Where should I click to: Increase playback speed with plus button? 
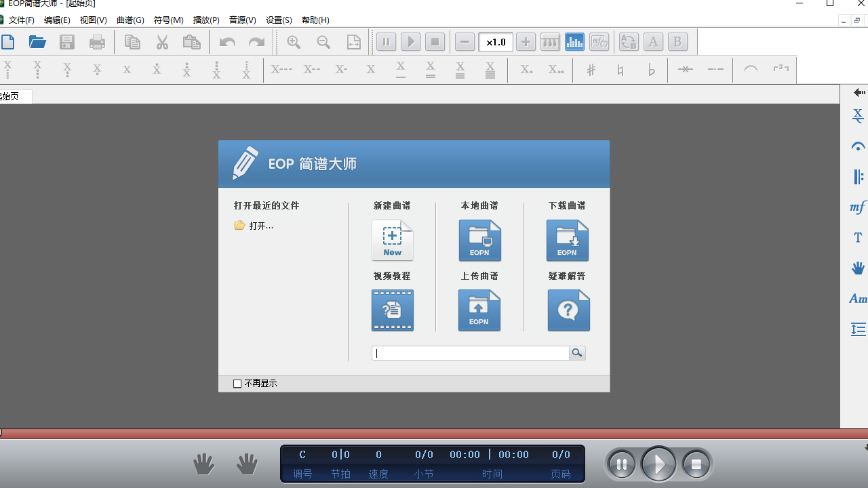[526, 42]
